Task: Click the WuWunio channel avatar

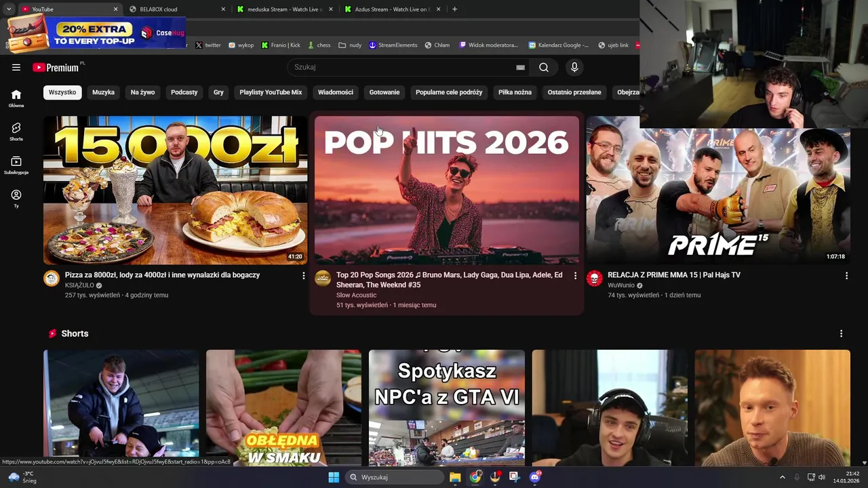Action: [594, 279]
